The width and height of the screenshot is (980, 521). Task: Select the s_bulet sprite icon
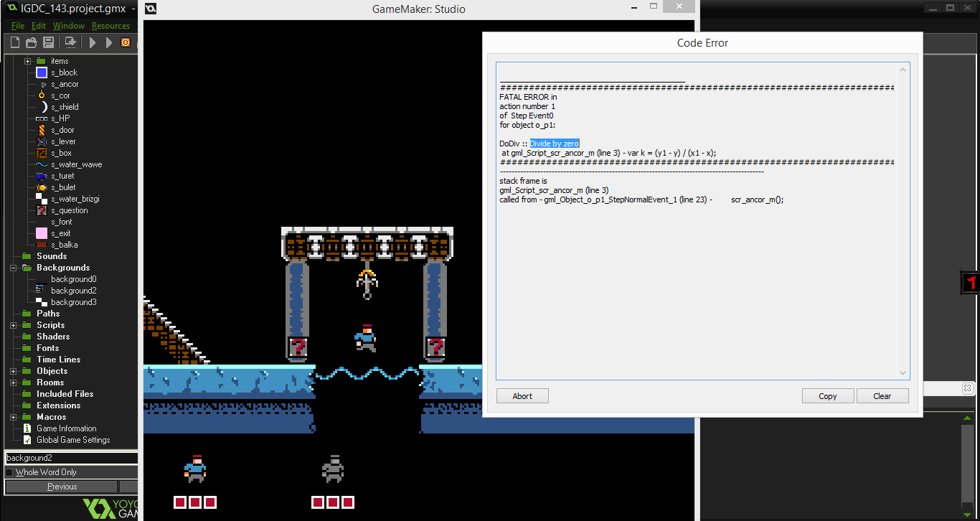(42, 187)
